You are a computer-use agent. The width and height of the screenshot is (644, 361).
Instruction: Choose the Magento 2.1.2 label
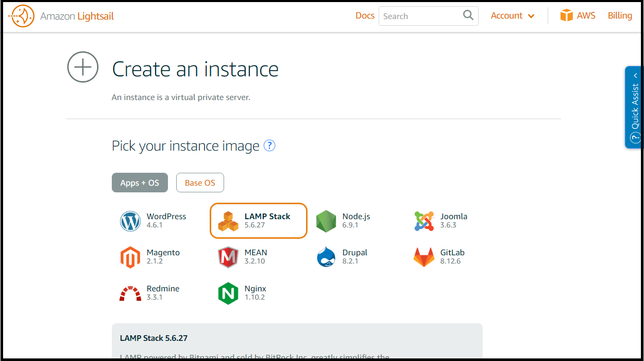[x=163, y=257]
